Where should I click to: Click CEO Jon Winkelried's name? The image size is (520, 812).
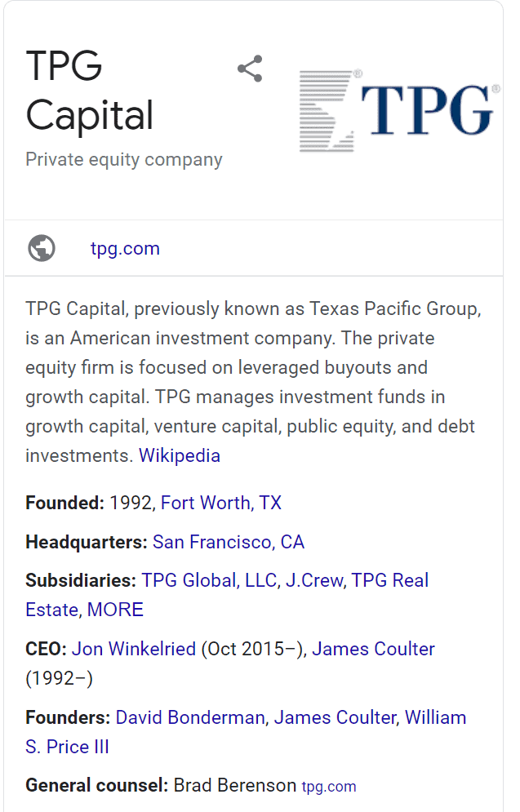tap(134, 649)
